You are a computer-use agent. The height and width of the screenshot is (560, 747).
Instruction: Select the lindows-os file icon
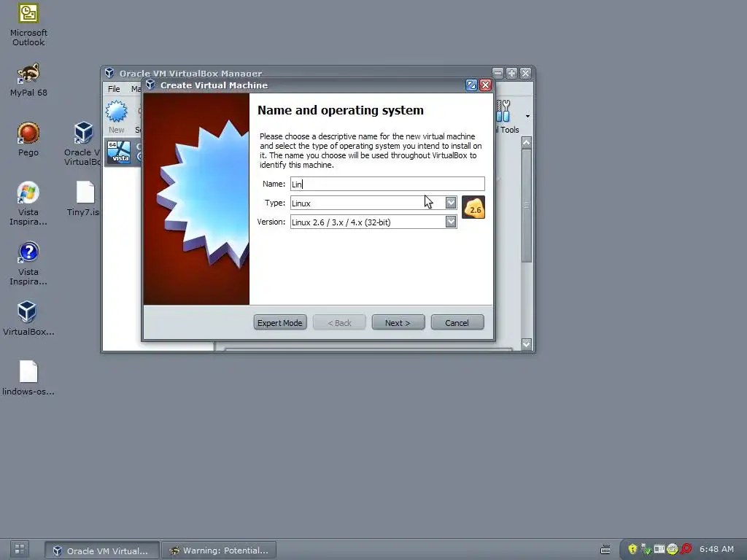click(28, 371)
